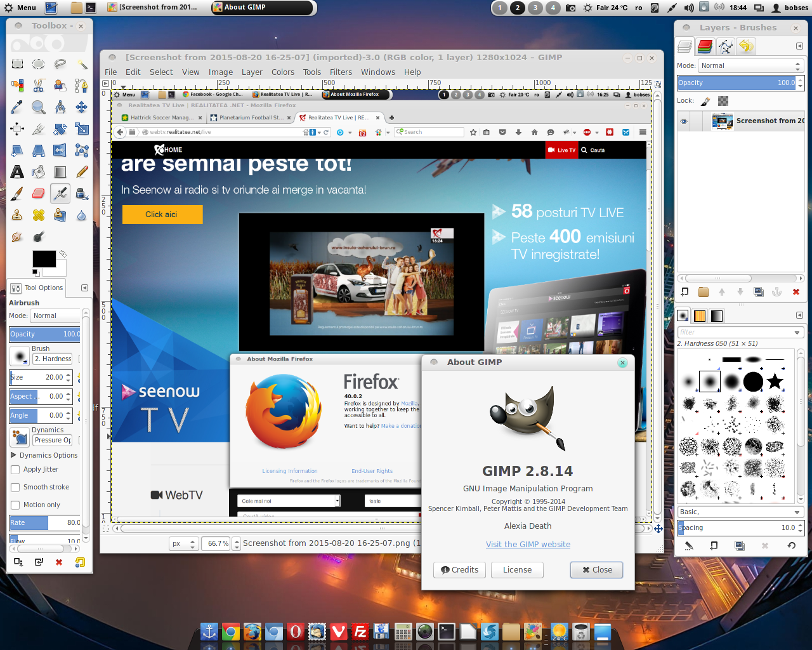This screenshot has width=812, height=650.
Task: Open the Basic brush tag dropdown
Action: tap(741, 512)
